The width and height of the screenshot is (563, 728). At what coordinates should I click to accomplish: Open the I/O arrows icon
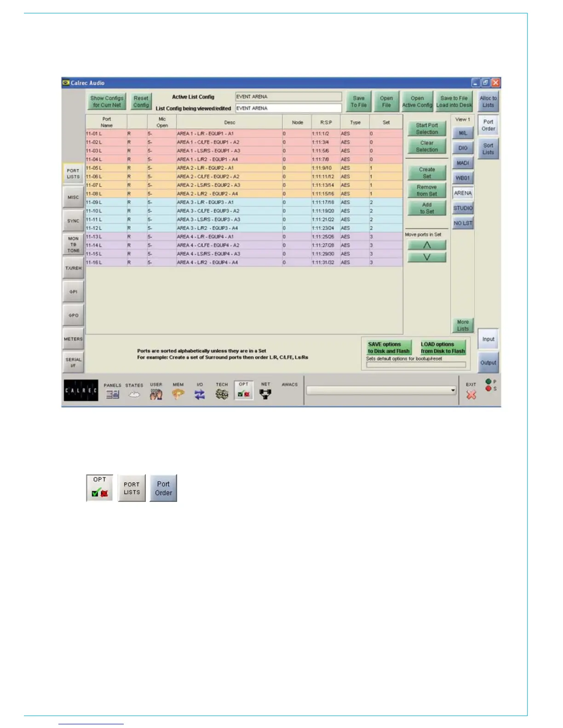pos(200,391)
